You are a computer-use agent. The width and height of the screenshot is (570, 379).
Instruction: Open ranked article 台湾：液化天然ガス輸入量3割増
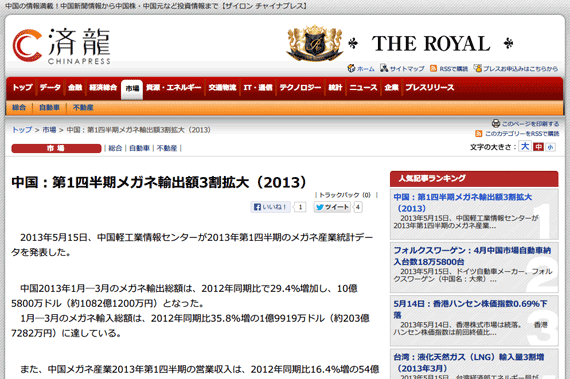point(469,362)
